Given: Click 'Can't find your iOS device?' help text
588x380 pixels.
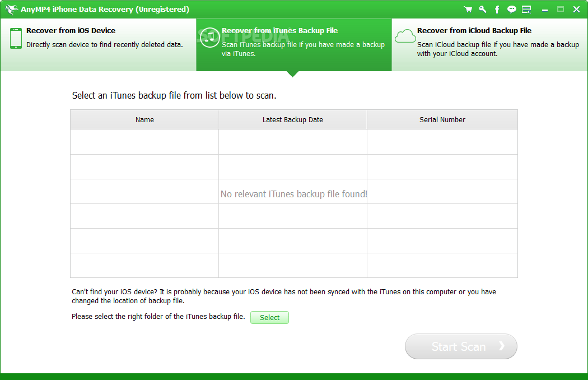Looking at the screenshot, I should pyautogui.click(x=284, y=296).
